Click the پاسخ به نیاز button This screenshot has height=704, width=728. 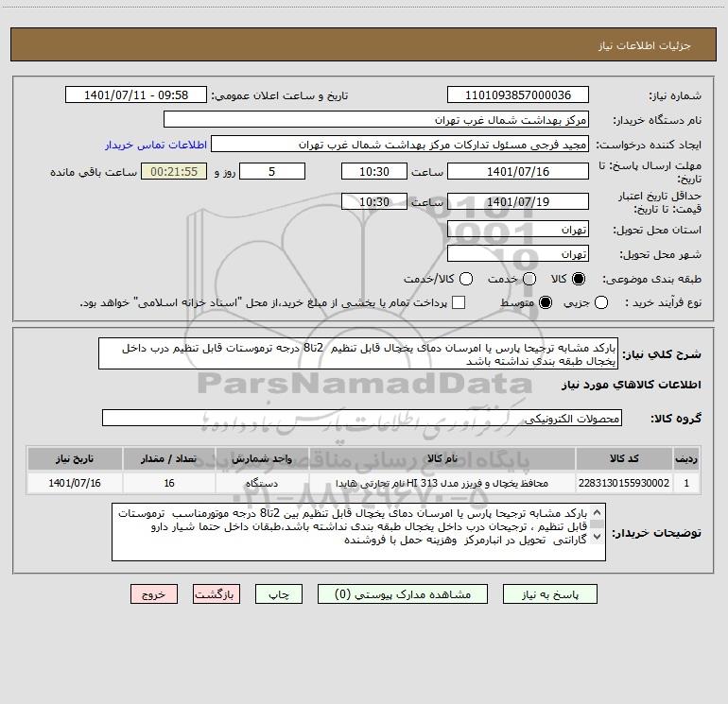point(550,594)
